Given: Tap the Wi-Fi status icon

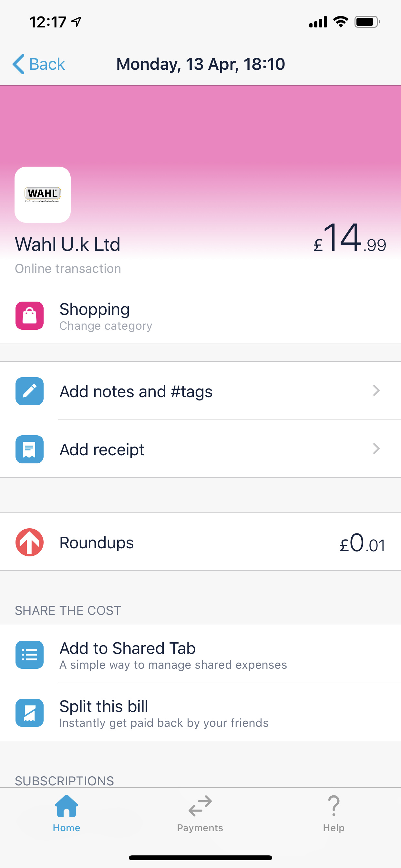Looking at the screenshot, I should click(x=341, y=22).
